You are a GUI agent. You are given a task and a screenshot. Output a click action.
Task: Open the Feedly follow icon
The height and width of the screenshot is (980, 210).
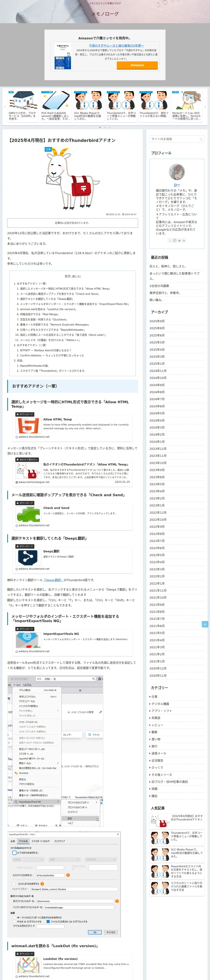(179, 240)
